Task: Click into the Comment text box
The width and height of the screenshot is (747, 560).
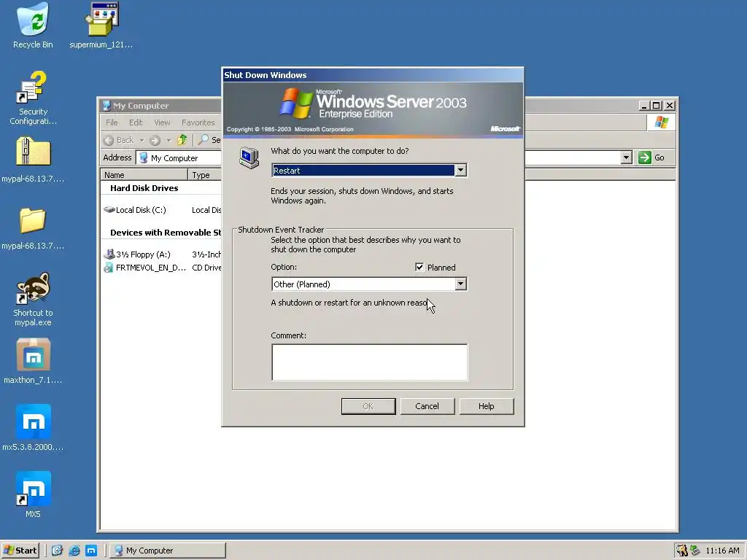Action: (370, 362)
